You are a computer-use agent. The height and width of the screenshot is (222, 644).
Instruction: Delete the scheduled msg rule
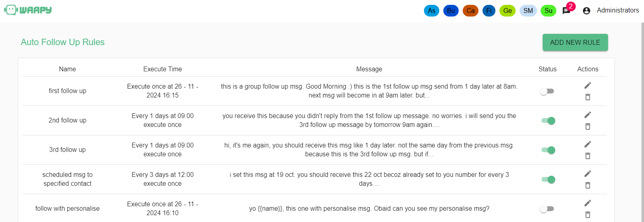pyautogui.click(x=587, y=185)
